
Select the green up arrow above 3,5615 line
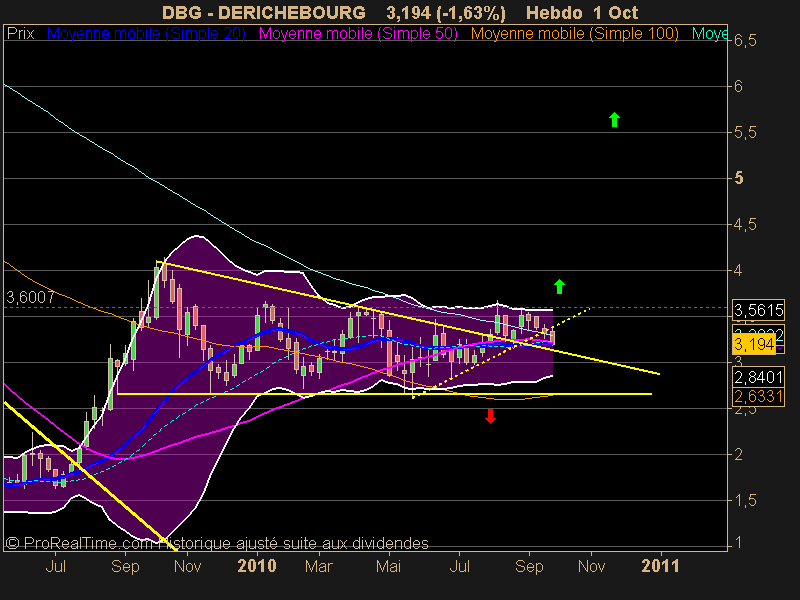pyautogui.click(x=560, y=286)
